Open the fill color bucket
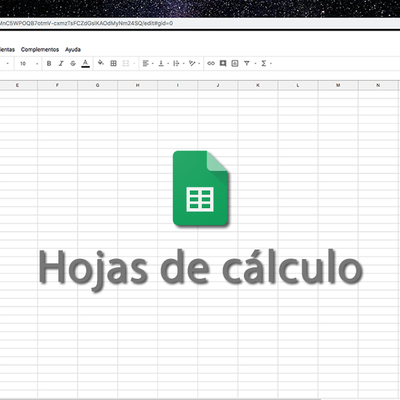This screenshot has height=400, width=400. tap(101, 63)
